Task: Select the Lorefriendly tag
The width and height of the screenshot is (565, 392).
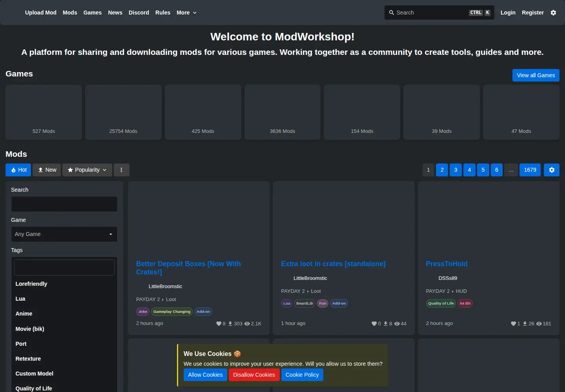Action: 64,284
